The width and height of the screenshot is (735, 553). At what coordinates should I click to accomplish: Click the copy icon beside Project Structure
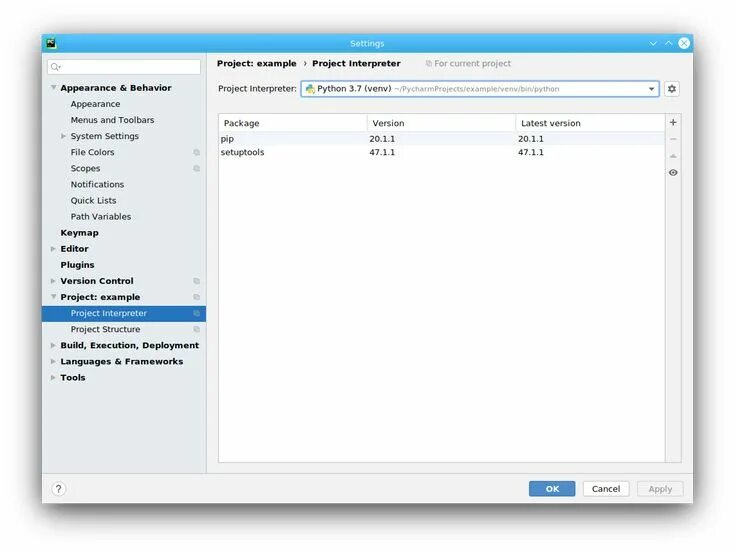point(196,329)
